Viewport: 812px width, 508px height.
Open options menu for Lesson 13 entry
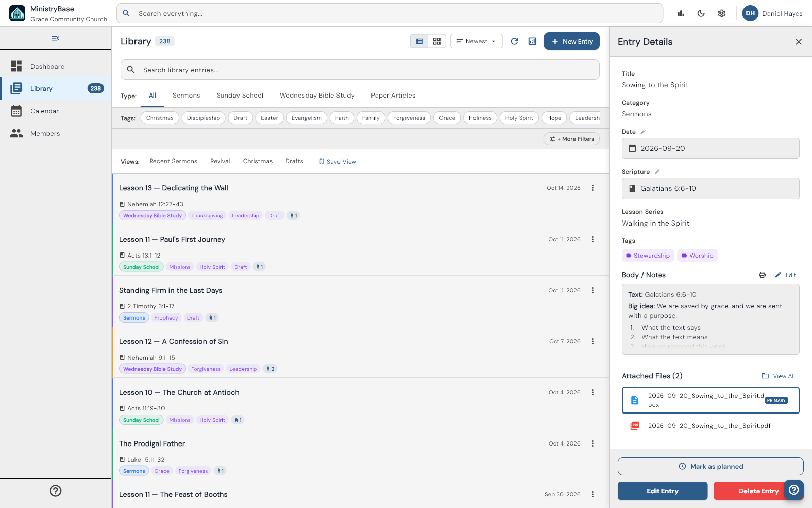coord(593,188)
